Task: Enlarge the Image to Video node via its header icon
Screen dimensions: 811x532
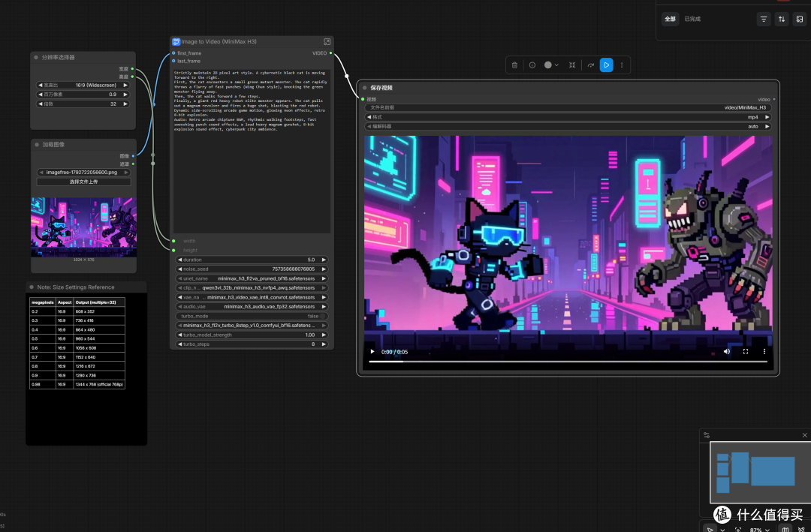Action: (327, 41)
